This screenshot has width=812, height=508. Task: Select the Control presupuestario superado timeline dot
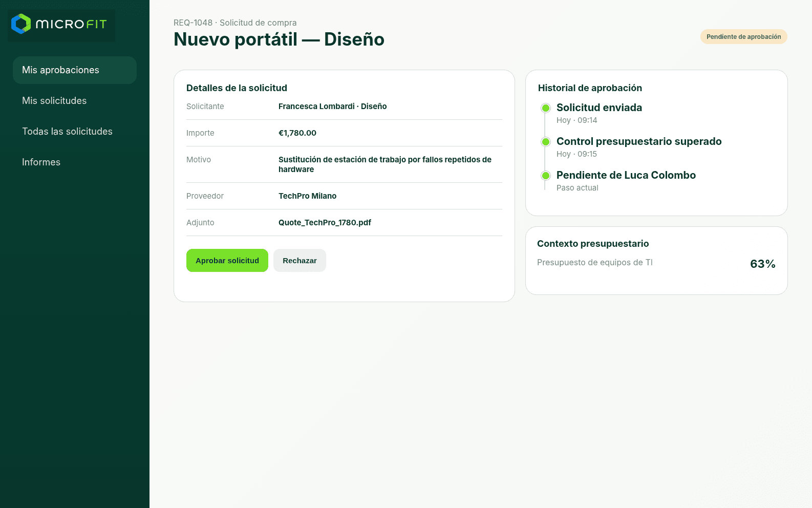click(546, 142)
